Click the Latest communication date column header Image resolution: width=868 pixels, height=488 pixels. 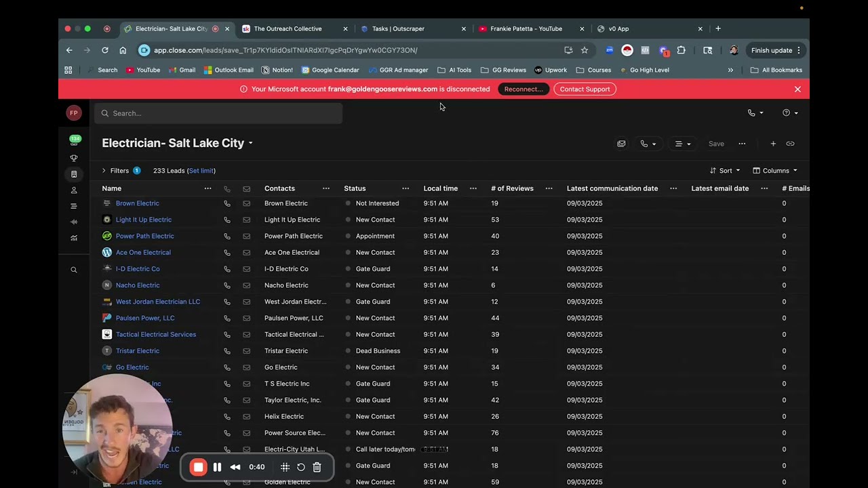[612, 188]
